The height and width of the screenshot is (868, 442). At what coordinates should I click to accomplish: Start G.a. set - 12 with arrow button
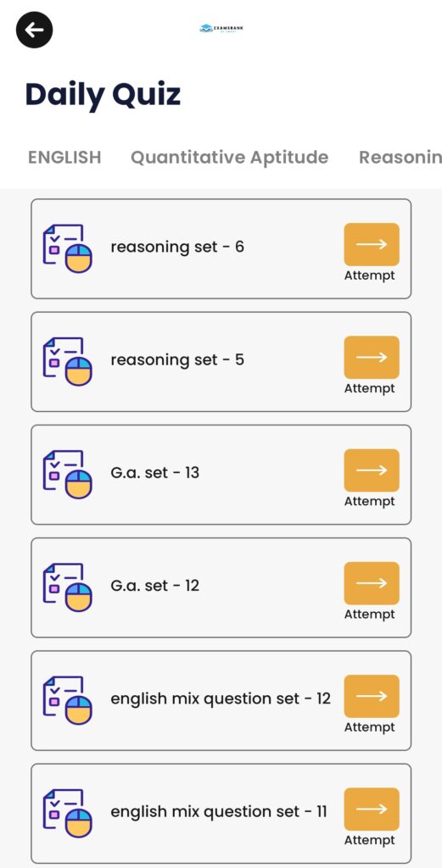[x=372, y=583]
